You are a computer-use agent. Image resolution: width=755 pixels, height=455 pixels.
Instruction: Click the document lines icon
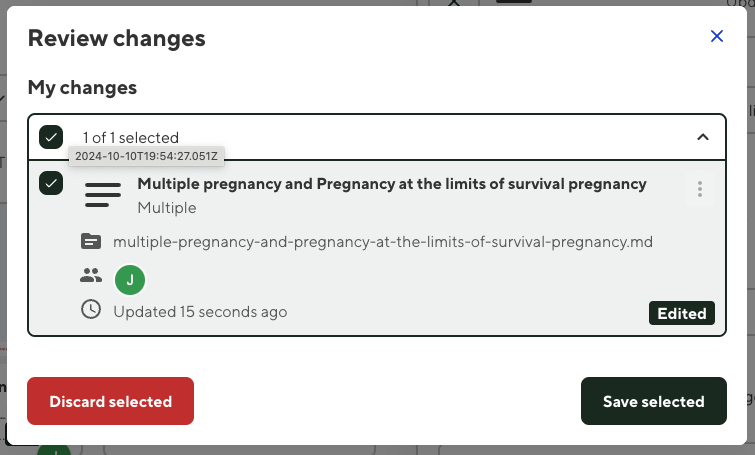point(103,194)
